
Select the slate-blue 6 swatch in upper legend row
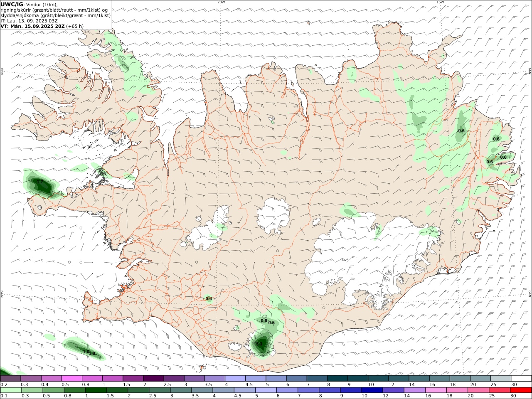(296, 379)
